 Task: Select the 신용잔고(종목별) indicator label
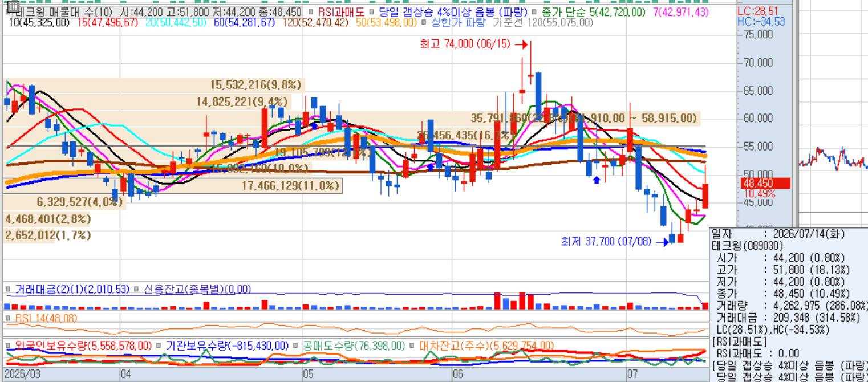click(x=197, y=290)
